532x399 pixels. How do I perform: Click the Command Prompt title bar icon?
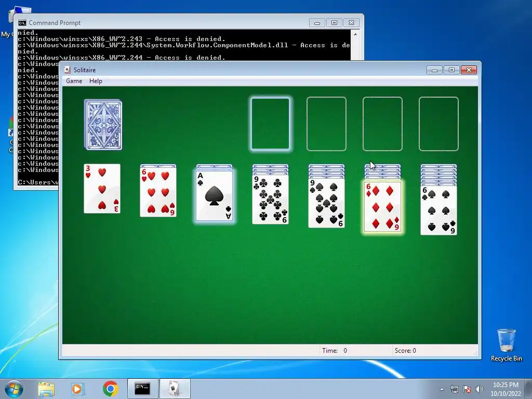[x=22, y=23]
